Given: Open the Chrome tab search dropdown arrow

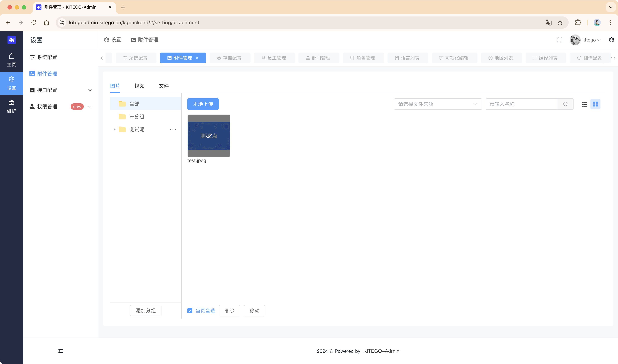Looking at the screenshot, I should click(x=611, y=7).
